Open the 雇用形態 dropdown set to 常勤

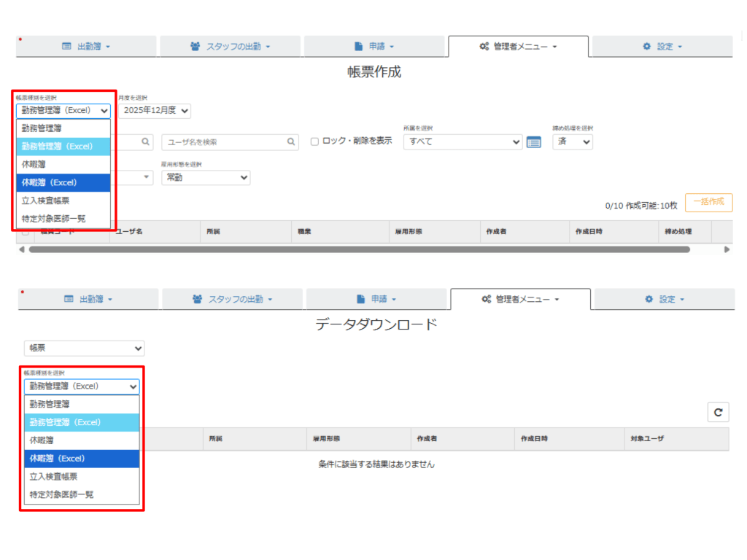click(x=205, y=178)
